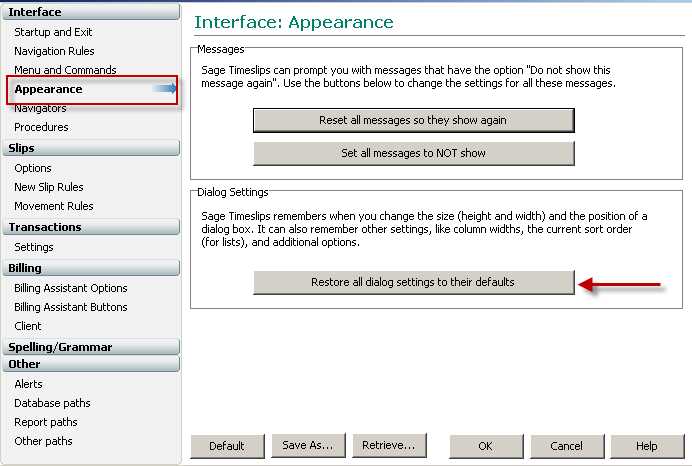Select Database paths under Other
Viewport: 692px width, 466px height.
pos(52,403)
